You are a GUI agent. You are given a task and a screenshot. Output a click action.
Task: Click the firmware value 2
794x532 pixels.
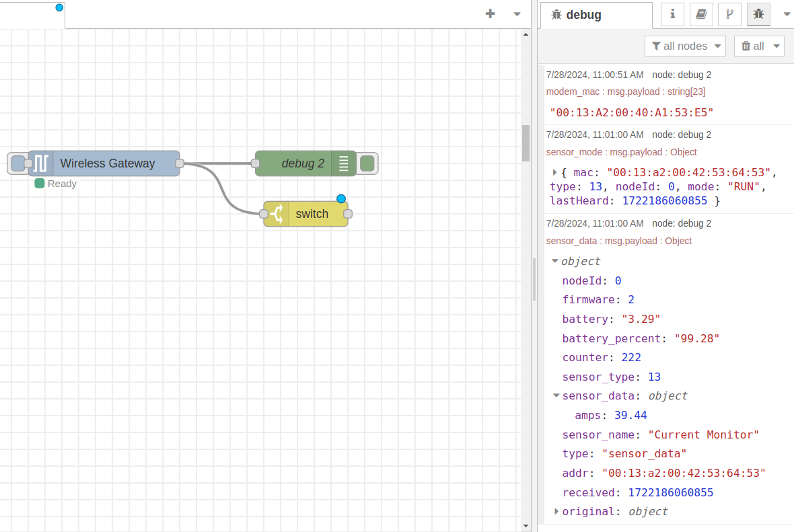pos(631,300)
